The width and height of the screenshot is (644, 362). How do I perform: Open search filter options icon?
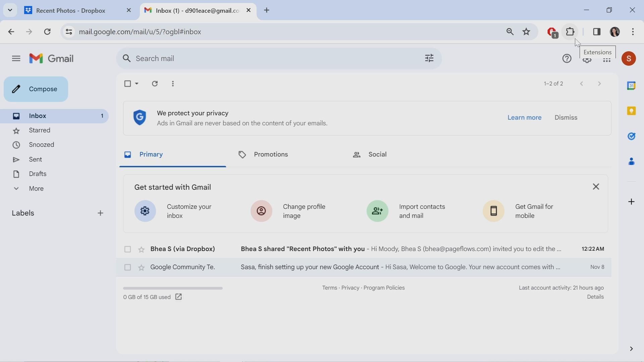(429, 59)
